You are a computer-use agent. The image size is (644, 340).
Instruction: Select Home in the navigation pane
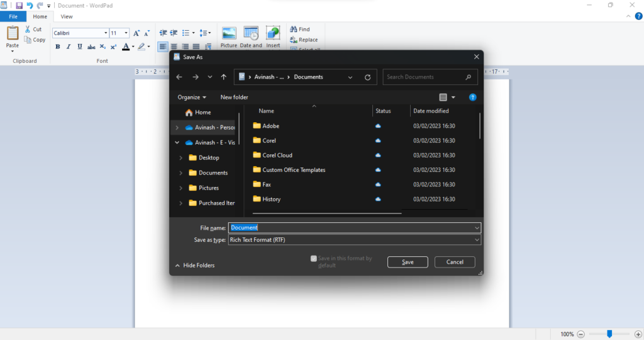coord(203,112)
